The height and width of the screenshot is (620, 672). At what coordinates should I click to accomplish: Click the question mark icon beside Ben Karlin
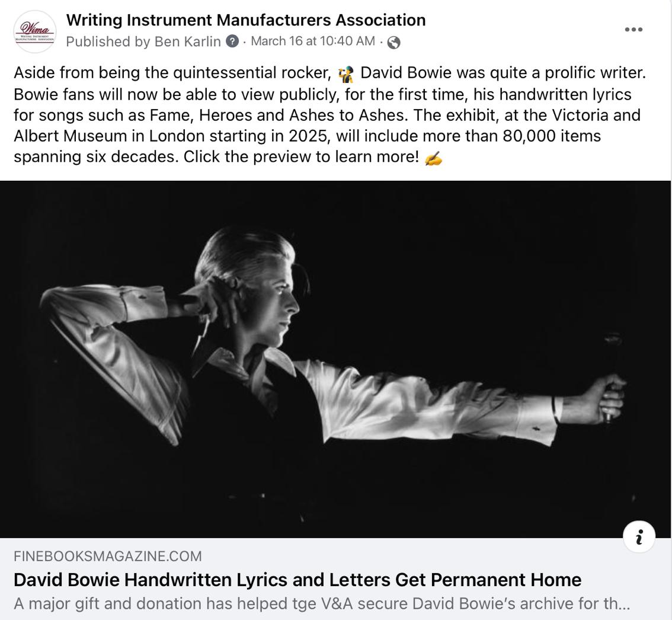[x=232, y=41]
